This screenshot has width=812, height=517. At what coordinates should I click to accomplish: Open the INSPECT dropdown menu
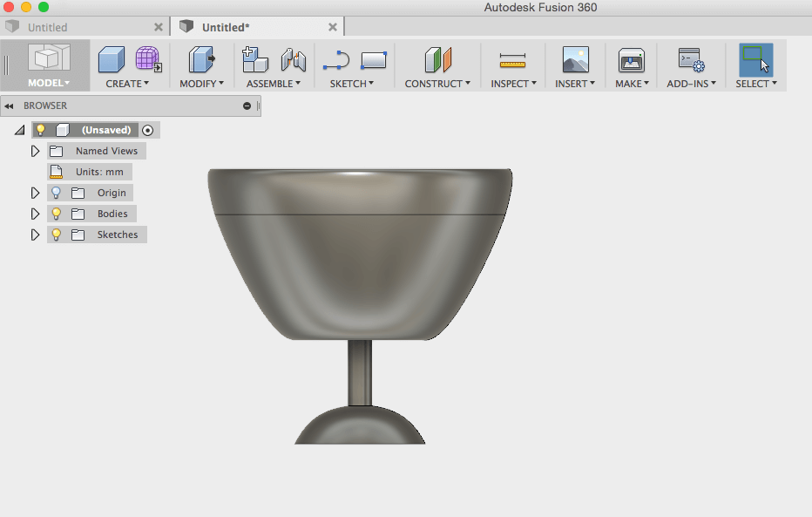pos(513,84)
